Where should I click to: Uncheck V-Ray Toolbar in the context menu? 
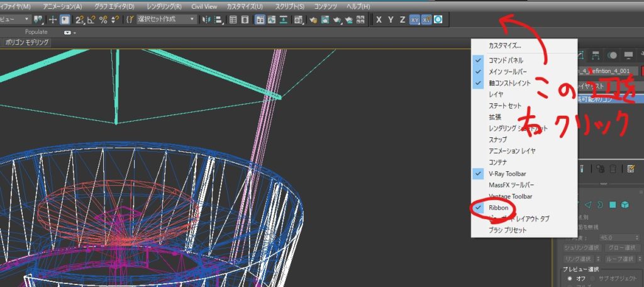click(508, 173)
